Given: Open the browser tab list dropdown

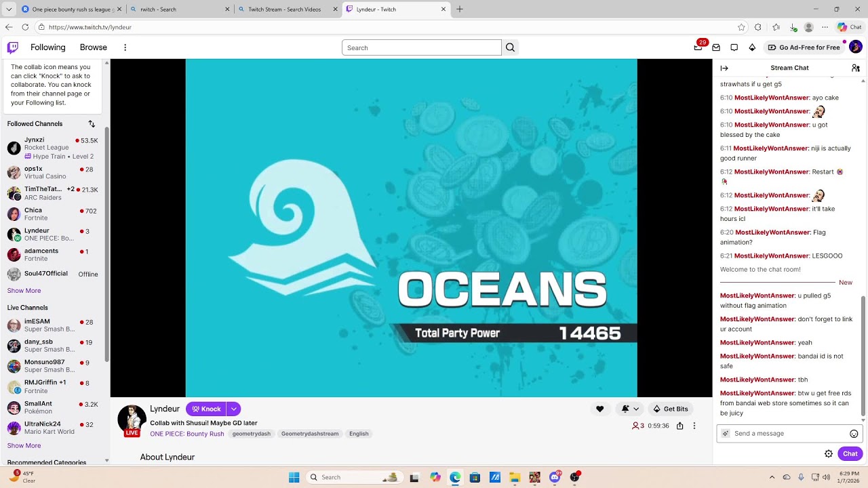Looking at the screenshot, I should tap(8, 9).
